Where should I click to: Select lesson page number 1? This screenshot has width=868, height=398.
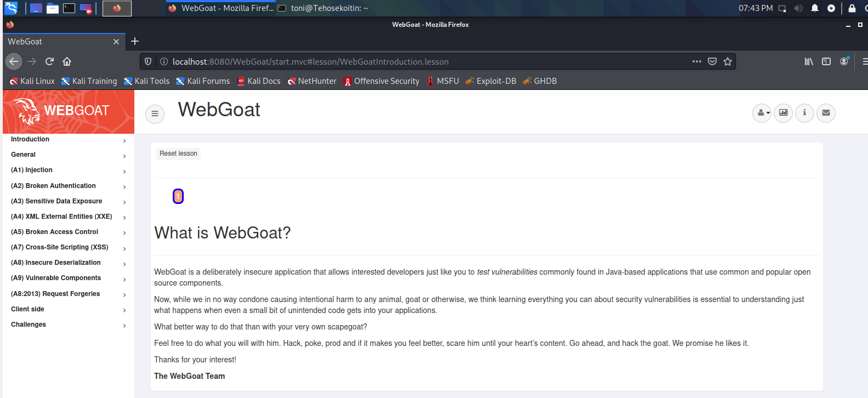[178, 196]
